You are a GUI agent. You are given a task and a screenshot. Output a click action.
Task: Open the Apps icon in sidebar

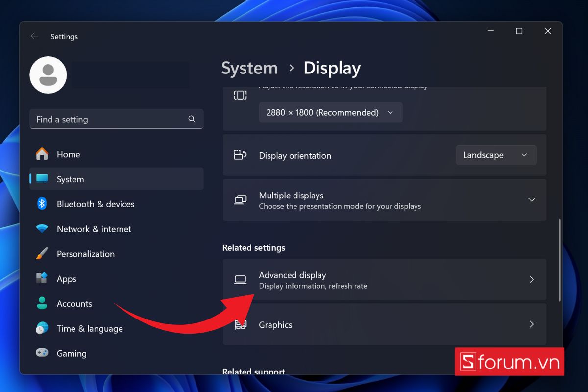(x=42, y=278)
